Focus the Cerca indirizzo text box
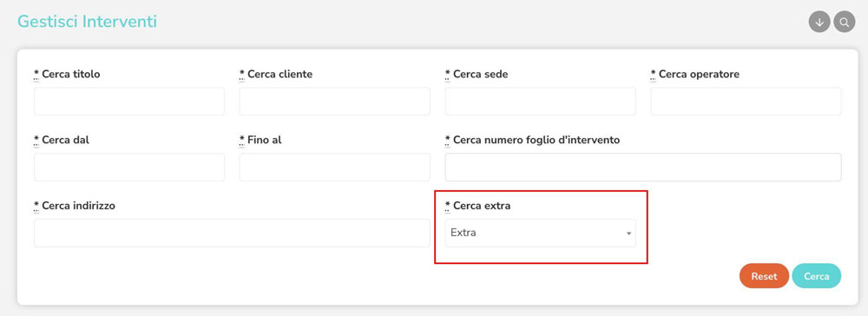The width and height of the screenshot is (868, 316). click(232, 233)
